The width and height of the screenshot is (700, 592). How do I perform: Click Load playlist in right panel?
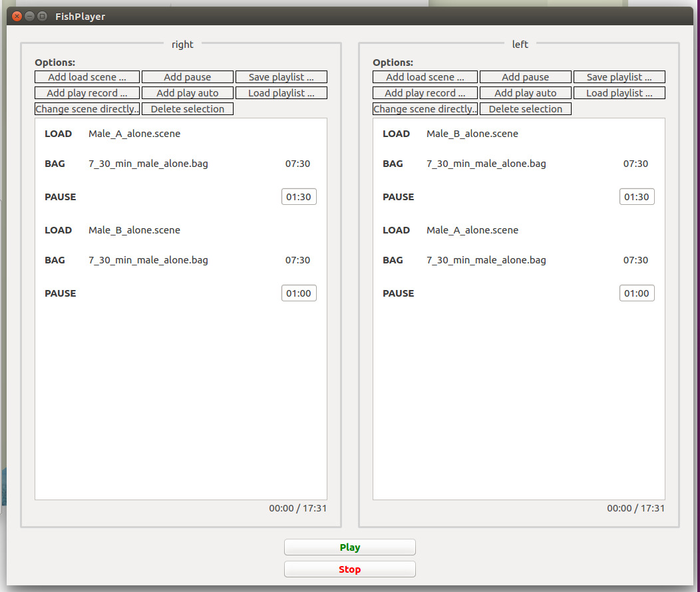pos(281,93)
